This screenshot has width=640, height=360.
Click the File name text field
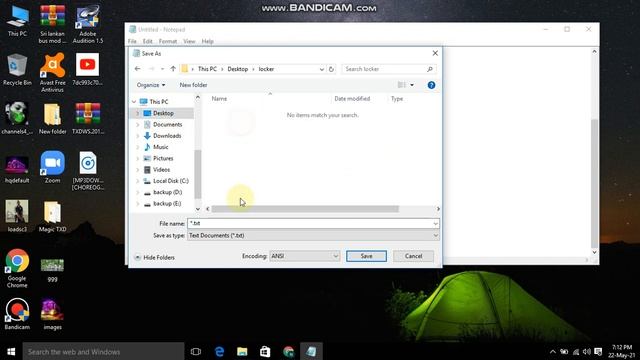click(x=310, y=224)
